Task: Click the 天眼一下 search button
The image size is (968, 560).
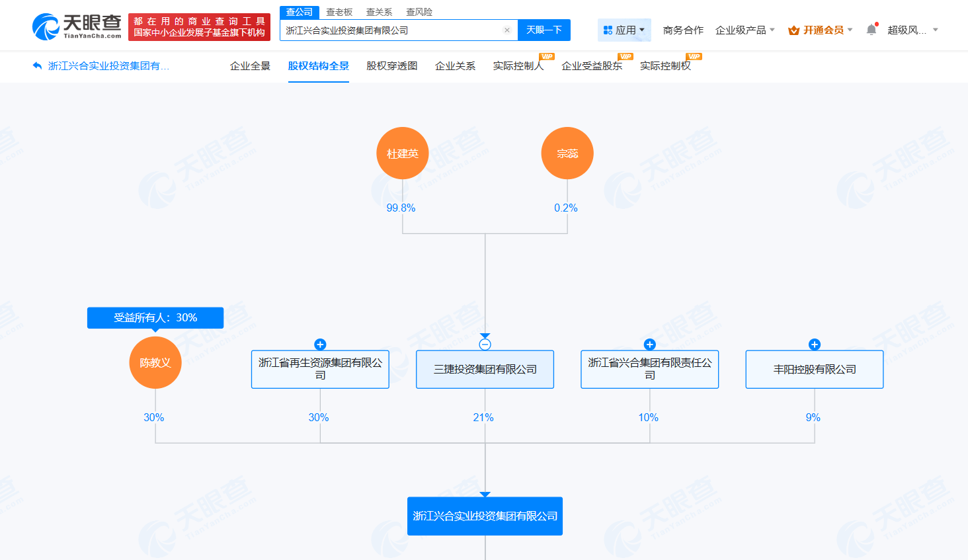Action: (x=544, y=30)
